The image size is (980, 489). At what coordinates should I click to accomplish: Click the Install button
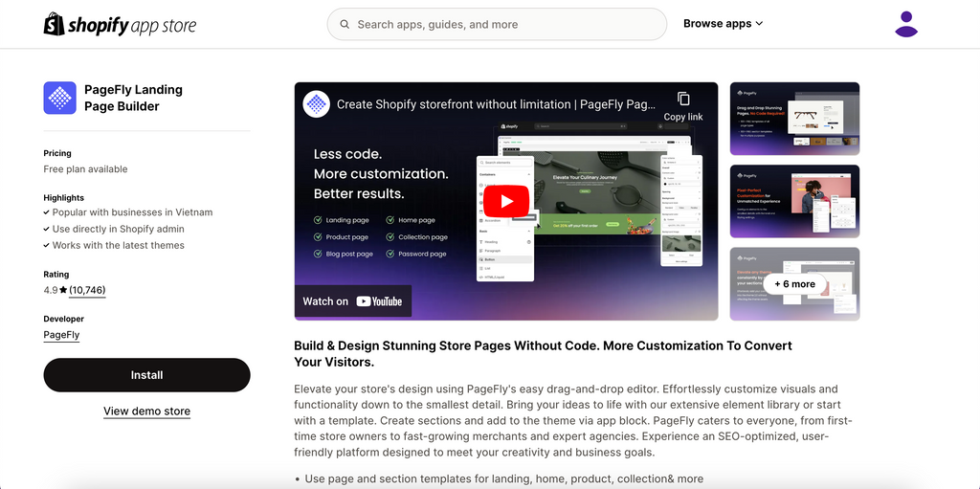[146, 375]
